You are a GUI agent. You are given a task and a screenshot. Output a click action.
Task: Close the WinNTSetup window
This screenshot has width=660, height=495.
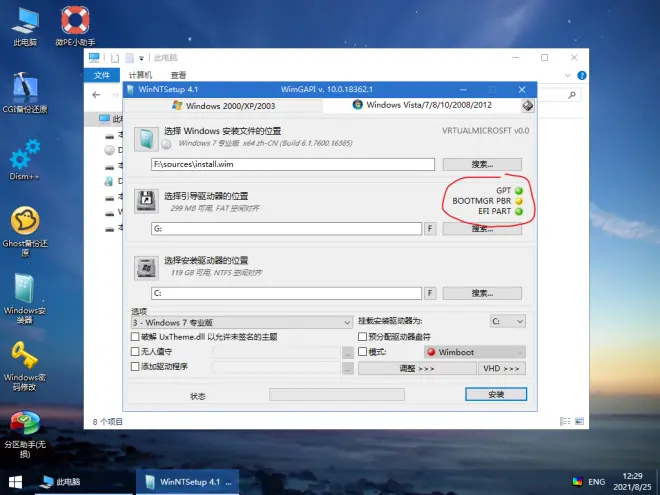pos(522,89)
